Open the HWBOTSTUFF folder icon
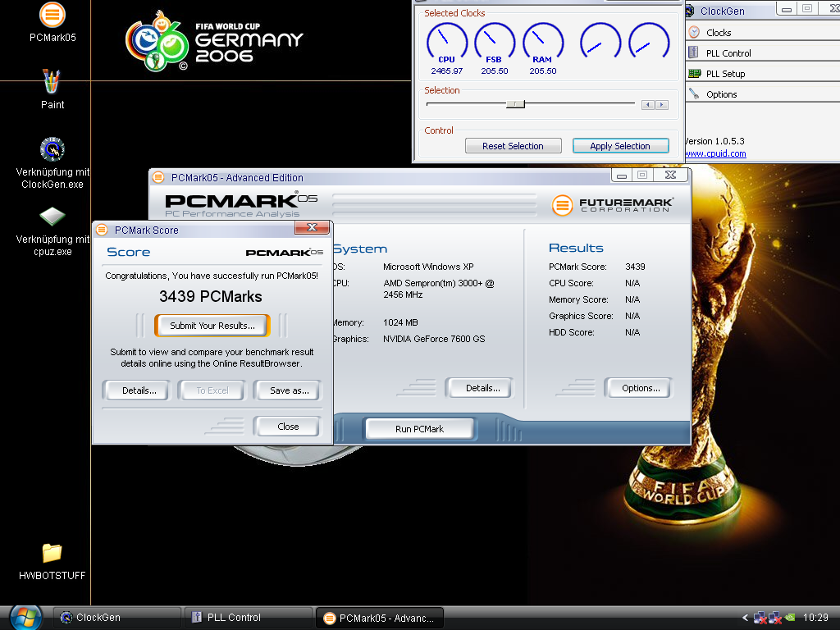The height and width of the screenshot is (630, 840). pyautogui.click(x=52, y=553)
